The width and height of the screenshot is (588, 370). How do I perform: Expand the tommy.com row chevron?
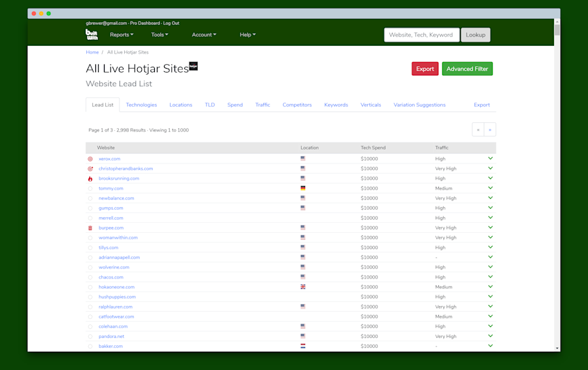pyautogui.click(x=490, y=188)
